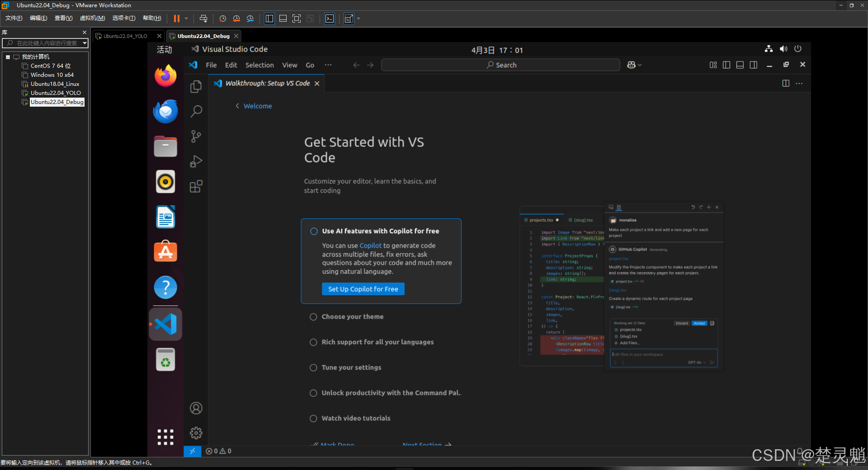Go forward in VS Code navigation history
Viewport: 868px width, 470px height.
[x=370, y=65]
